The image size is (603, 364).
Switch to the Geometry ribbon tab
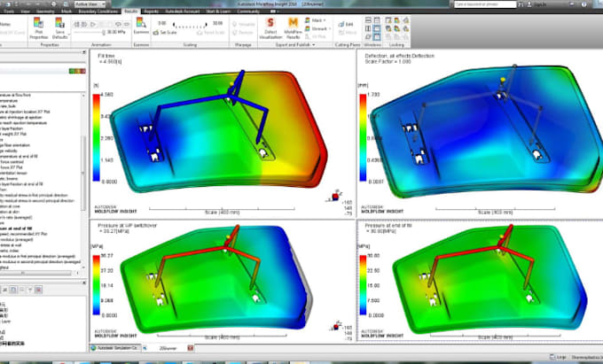click(x=45, y=12)
